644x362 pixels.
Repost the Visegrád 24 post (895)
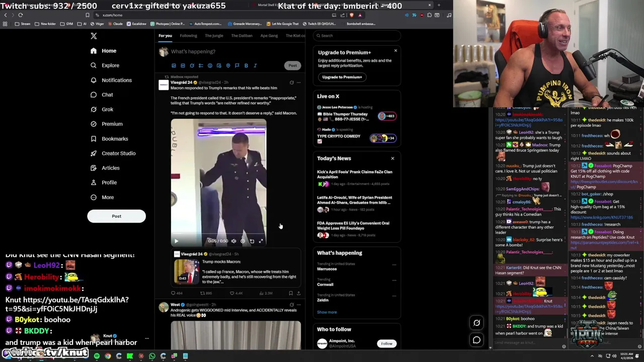206,293
